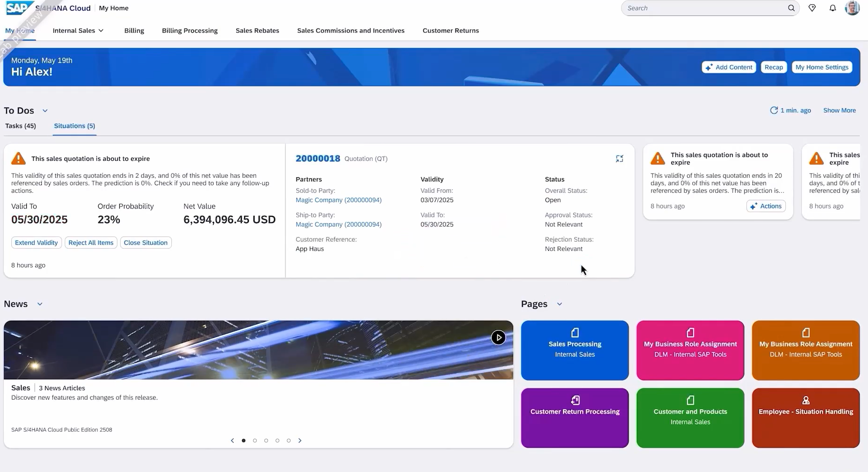Screen dimensions: 868x472
Task: Expand the Internal Sales menu dropdown
Action: 101,30
